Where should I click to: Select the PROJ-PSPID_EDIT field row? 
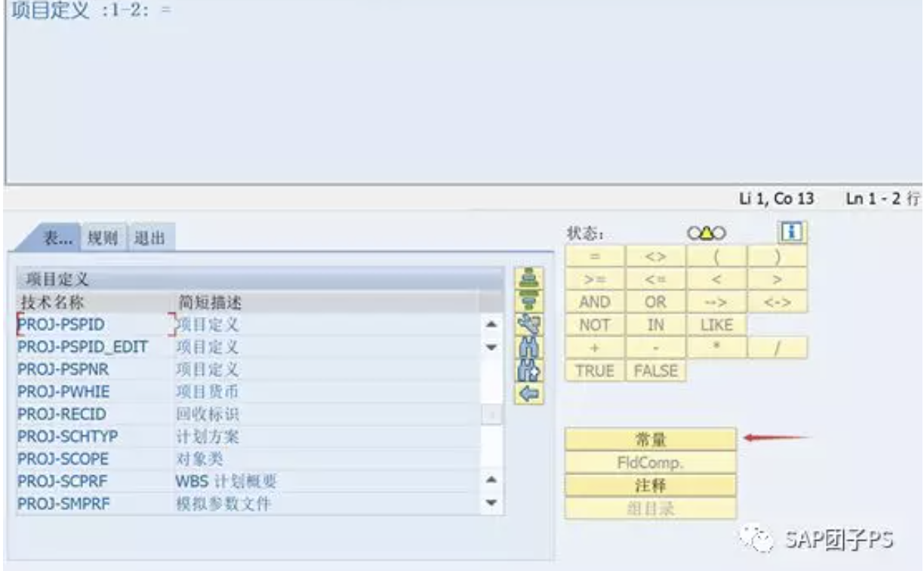[248, 348]
